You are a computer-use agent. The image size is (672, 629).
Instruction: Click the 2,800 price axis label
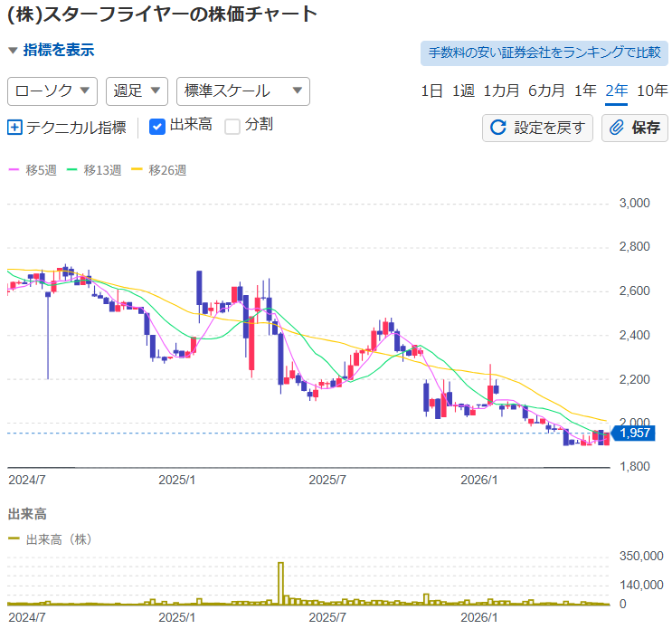tap(634, 246)
